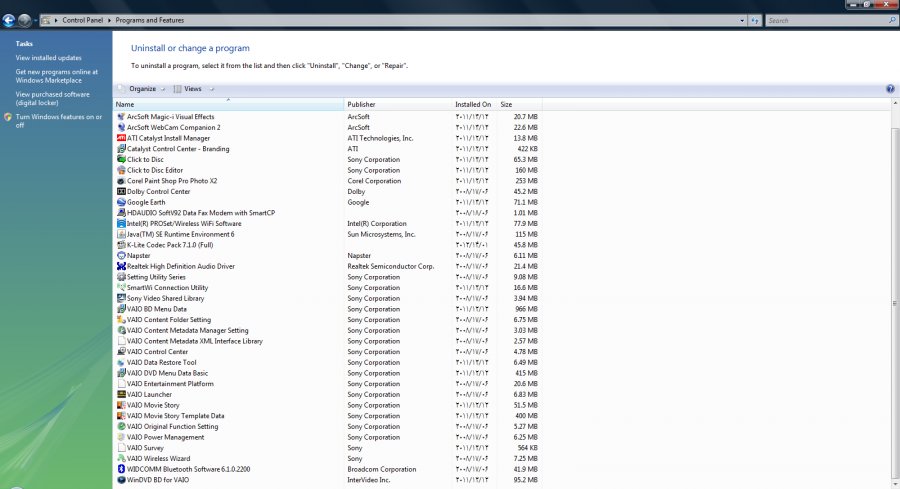Sort list by the Size column header
This screenshot has width=900, height=489.
click(x=519, y=104)
